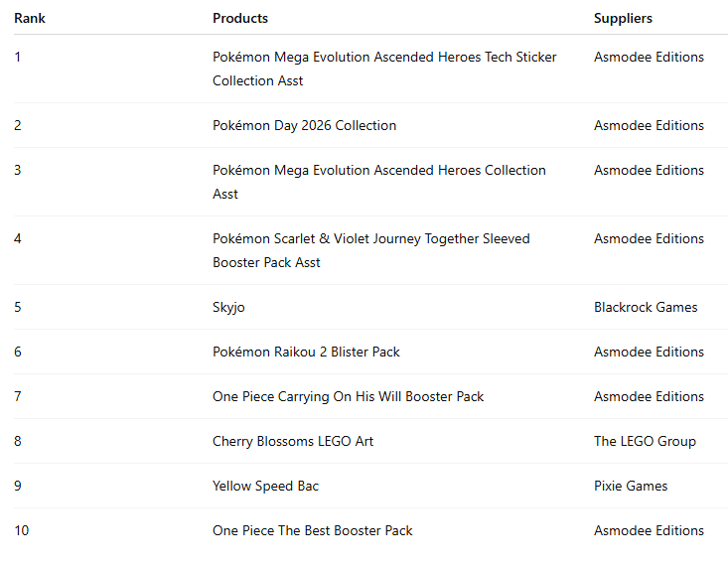728x568 pixels.
Task: Click the Products column header
Action: coord(240,18)
